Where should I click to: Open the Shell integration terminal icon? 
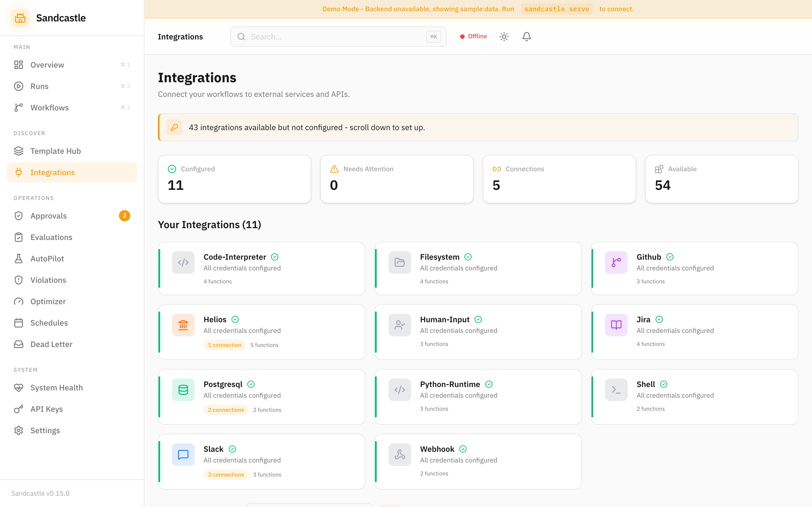pyautogui.click(x=616, y=389)
